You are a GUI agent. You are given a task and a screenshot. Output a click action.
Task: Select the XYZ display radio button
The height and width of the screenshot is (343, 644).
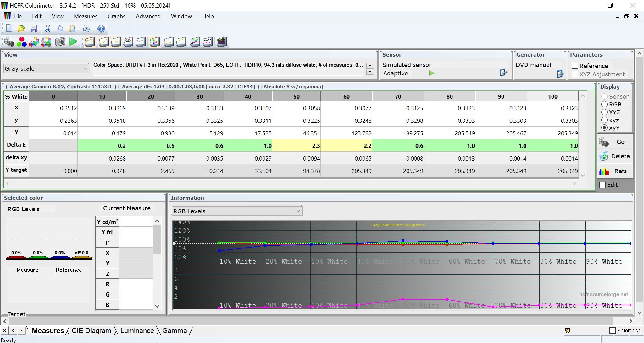(604, 112)
